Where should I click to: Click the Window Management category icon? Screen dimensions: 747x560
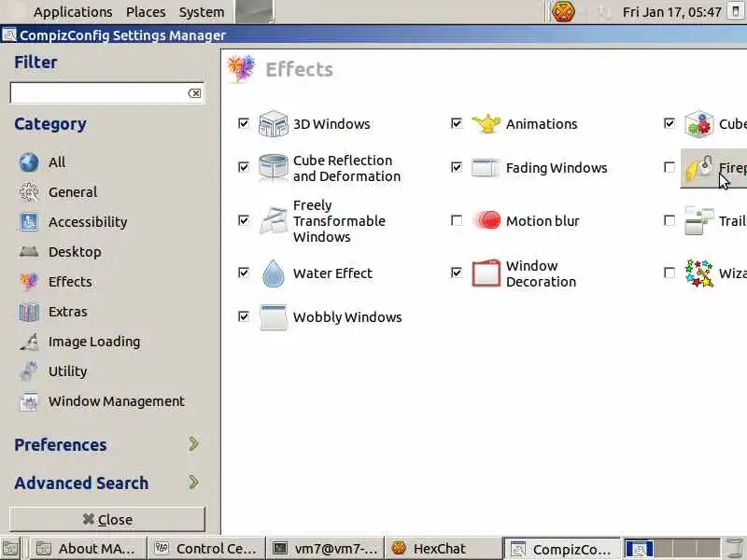click(29, 401)
